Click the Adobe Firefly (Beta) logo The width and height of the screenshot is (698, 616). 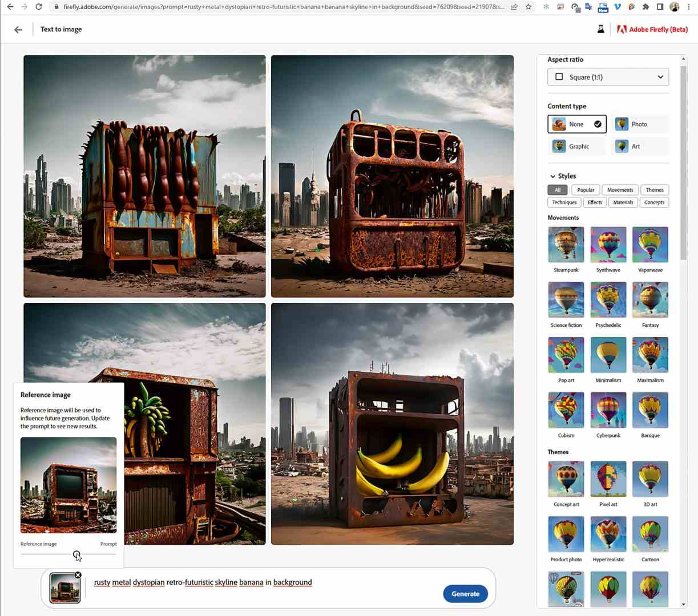pos(652,29)
